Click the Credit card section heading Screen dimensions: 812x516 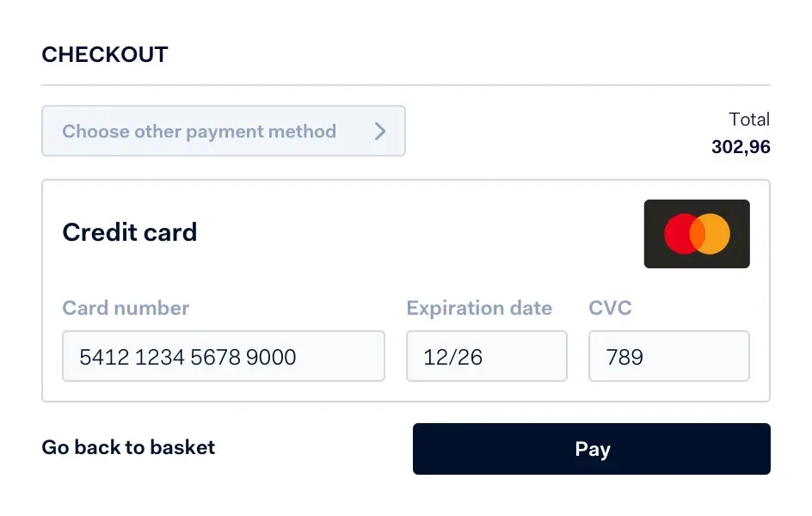[129, 232]
